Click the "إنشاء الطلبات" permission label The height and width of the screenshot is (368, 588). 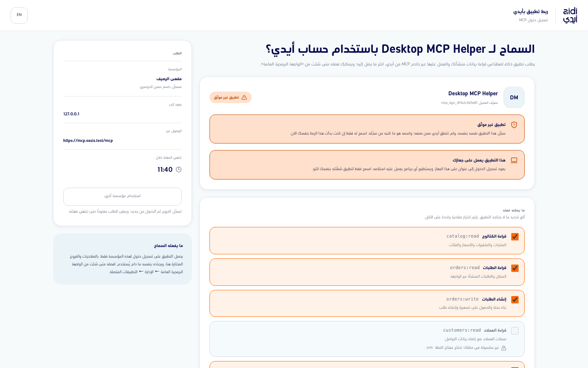[x=494, y=299]
